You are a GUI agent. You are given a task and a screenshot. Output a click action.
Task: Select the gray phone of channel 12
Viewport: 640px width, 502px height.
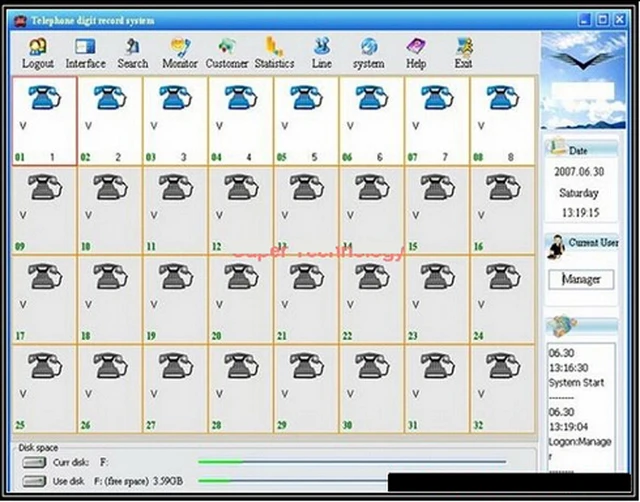coord(241,187)
